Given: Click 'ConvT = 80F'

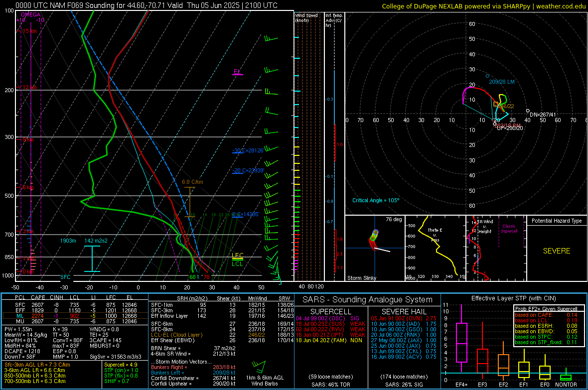Looking at the screenshot, I should pyautogui.click(x=67, y=341).
